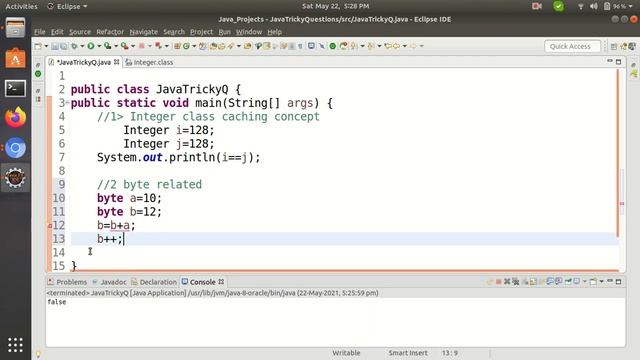The image size is (640, 360).
Task: Switch to Declaration view tab
Action: pos(154,282)
